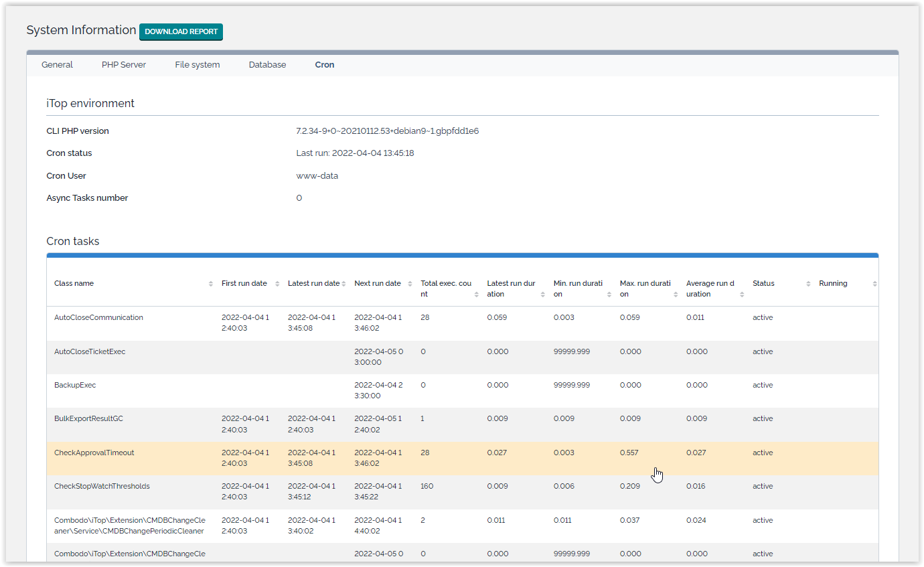This screenshot has height=567, width=924.
Task: Click the Average run duration sort arrows
Action: pos(741,295)
